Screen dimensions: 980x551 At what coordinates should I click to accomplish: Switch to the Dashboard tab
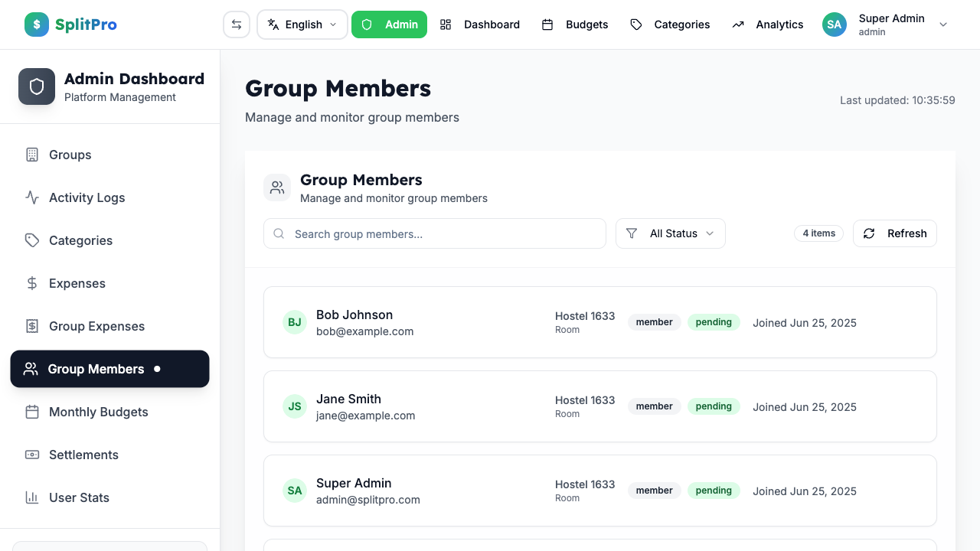click(x=491, y=24)
